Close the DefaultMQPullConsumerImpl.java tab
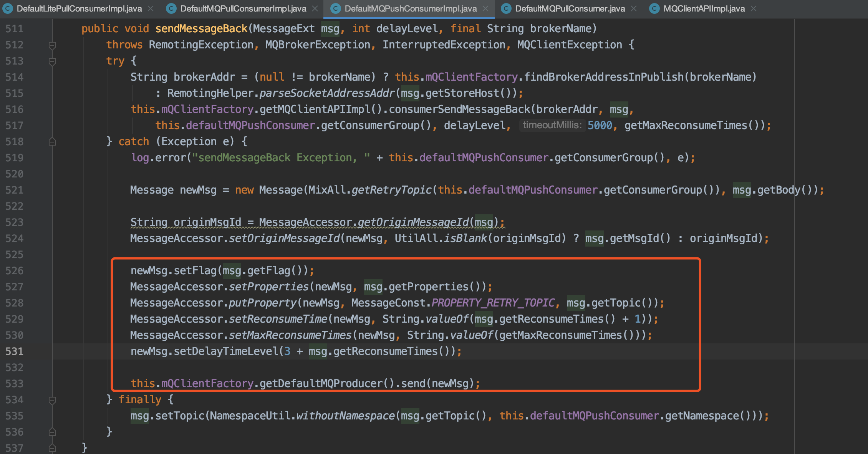The width and height of the screenshot is (868, 454). tap(315, 8)
